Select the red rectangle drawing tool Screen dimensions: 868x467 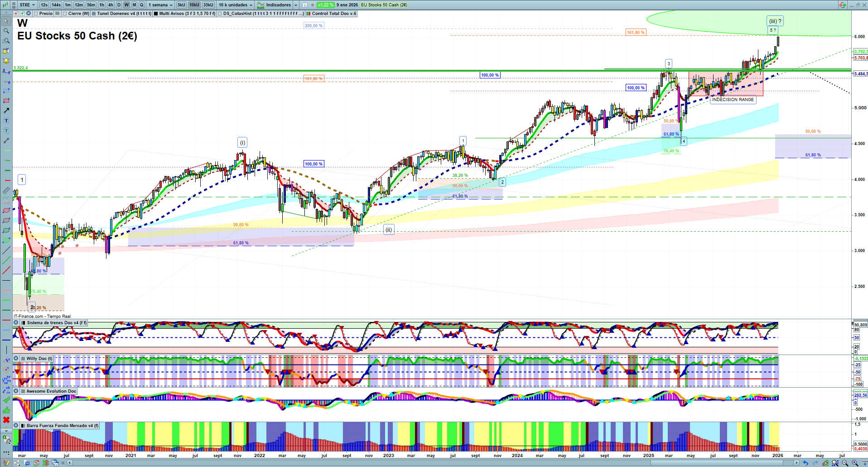click(x=6, y=101)
